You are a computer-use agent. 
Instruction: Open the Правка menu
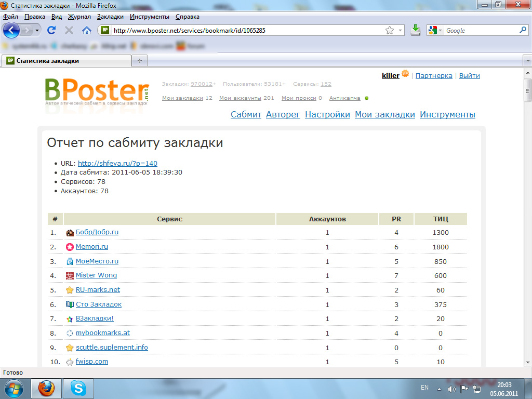35,17
